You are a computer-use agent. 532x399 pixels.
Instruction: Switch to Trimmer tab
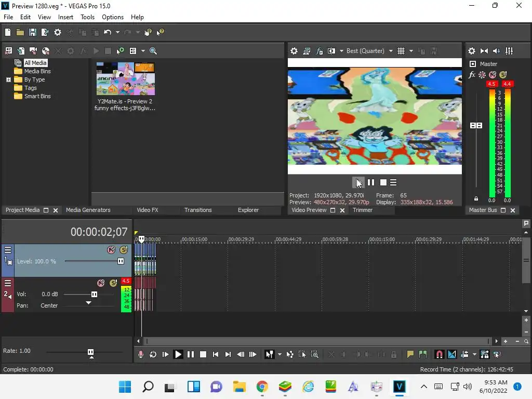point(363,210)
